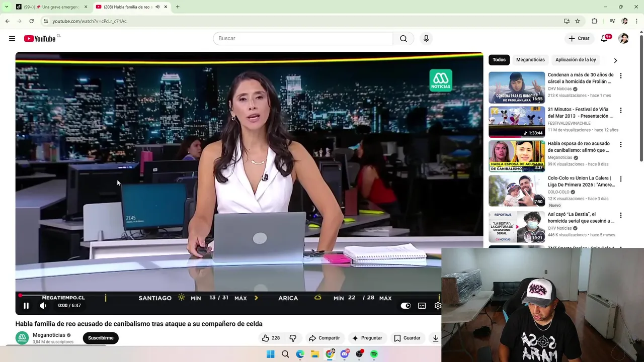This screenshot has width=644, height=362.
Task: Go to YouTube home via logo
Action: [x=40, y=39]
